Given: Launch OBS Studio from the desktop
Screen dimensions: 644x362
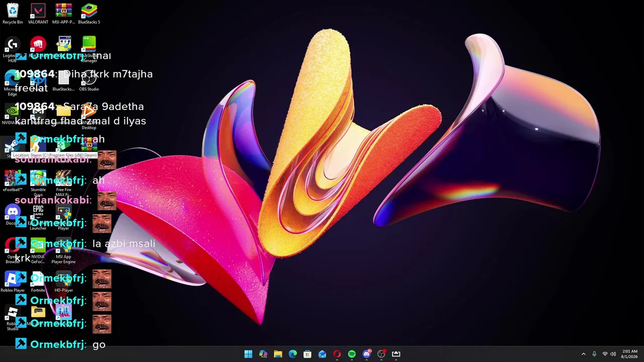Looking at the screenshot, I should [x=89, y=80].
